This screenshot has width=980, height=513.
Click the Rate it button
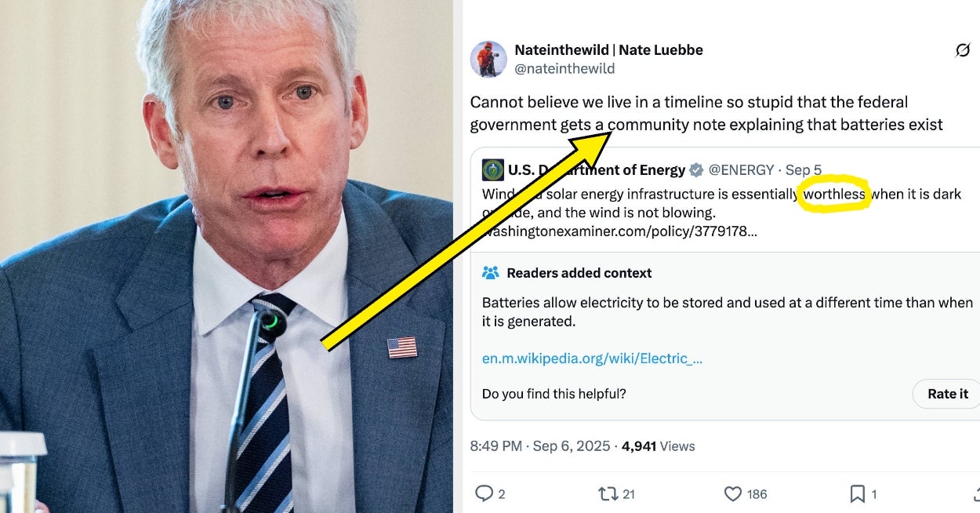[x=948, y=394]
